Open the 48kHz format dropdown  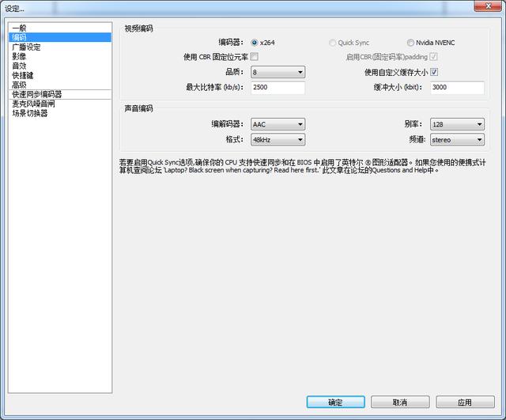pyautogui.click(x=278, y=140)
